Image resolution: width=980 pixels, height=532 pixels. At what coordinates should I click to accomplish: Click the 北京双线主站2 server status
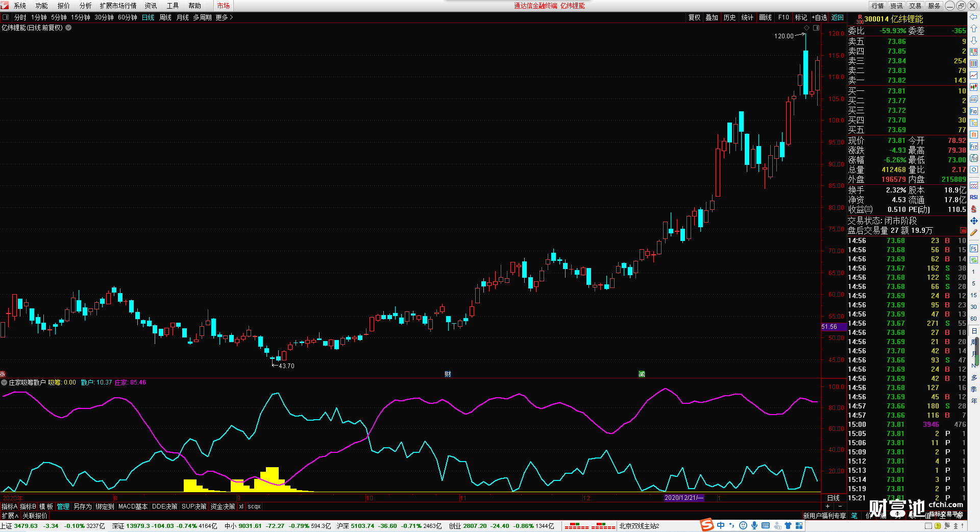pyautogui.click(x=639, y=526)
